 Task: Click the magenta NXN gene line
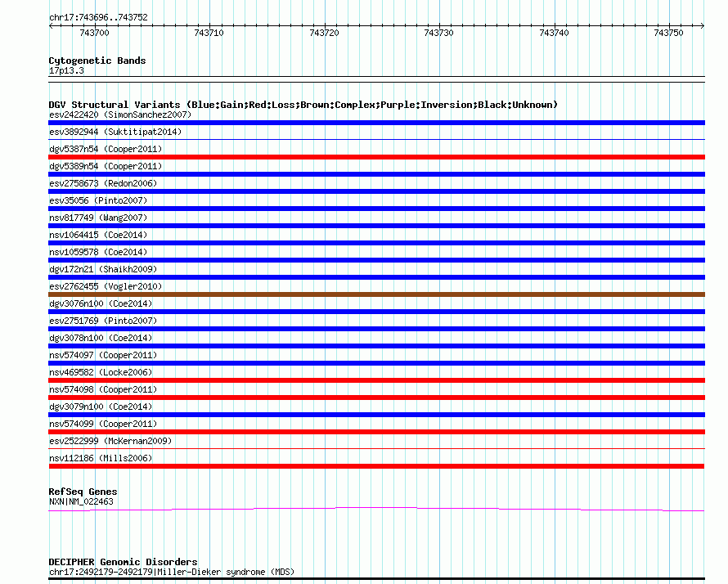pos(376,510)
